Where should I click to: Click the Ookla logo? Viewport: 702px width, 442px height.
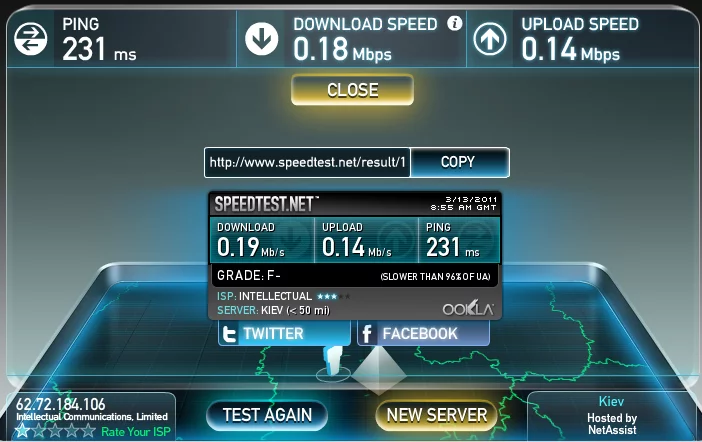(468, 309)
